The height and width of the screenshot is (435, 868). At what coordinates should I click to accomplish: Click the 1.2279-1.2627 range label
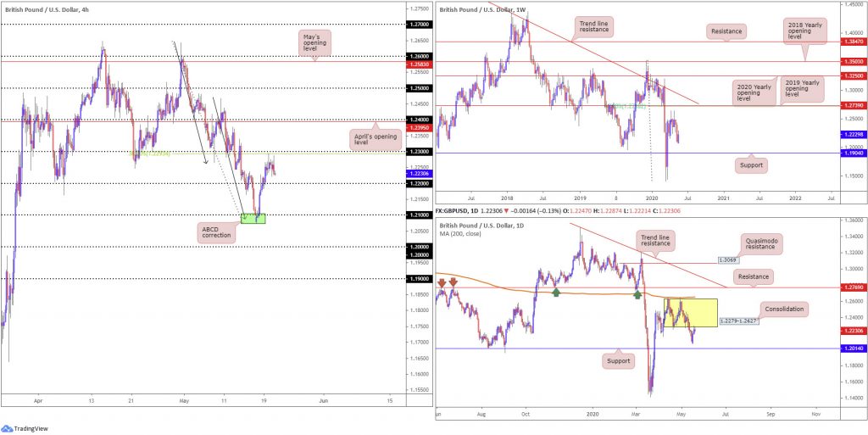pyautogui.click(x=738, y=321)
